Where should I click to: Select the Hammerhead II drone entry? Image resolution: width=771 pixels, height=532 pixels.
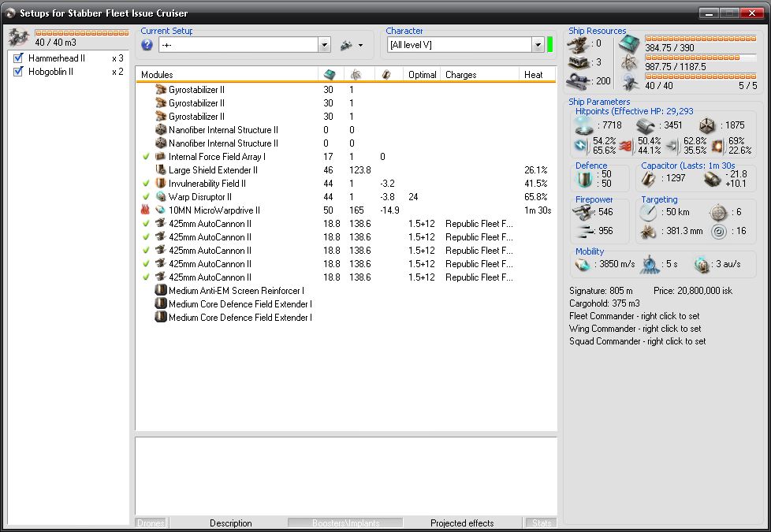[x=69, y=58]
